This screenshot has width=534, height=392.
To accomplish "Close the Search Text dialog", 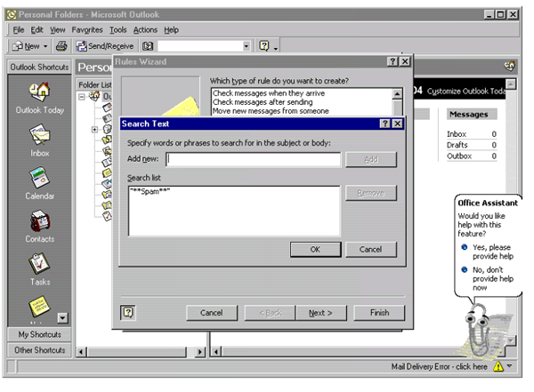I will [x=398, y=124].
